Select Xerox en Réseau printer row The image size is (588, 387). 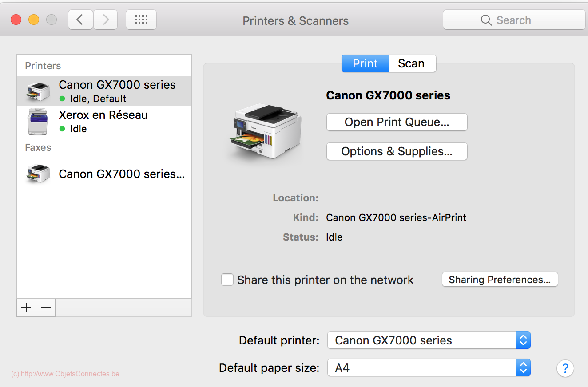coord(104,121)
